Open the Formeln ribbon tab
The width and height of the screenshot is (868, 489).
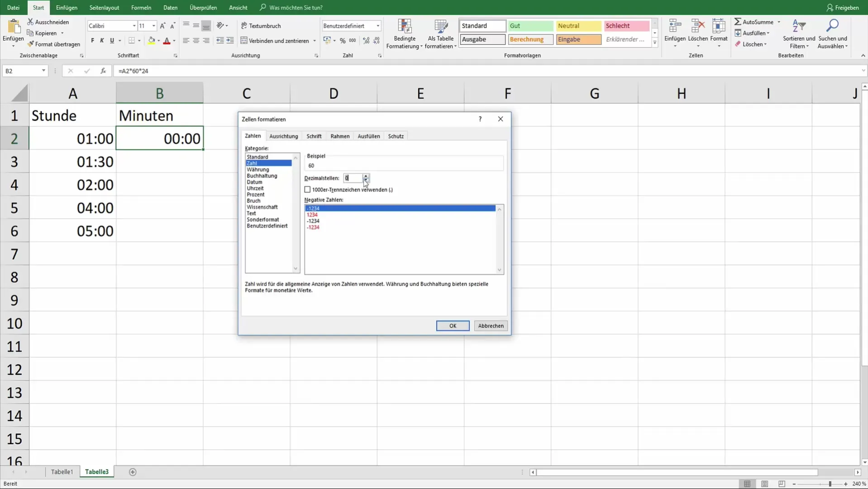pos(141,8)
